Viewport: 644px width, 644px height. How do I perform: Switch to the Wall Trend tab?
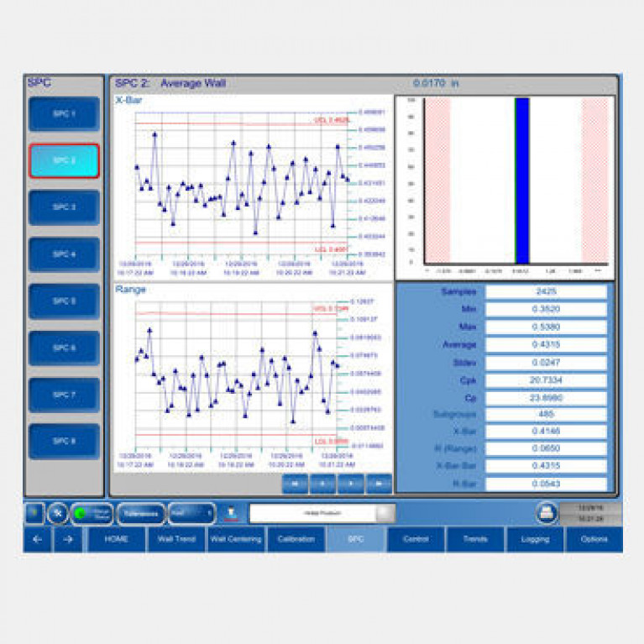(175, 540)
